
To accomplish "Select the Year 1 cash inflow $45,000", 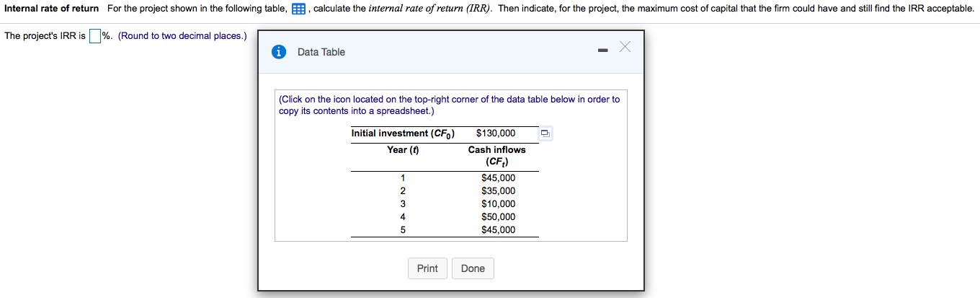I will tap(499, 178).
